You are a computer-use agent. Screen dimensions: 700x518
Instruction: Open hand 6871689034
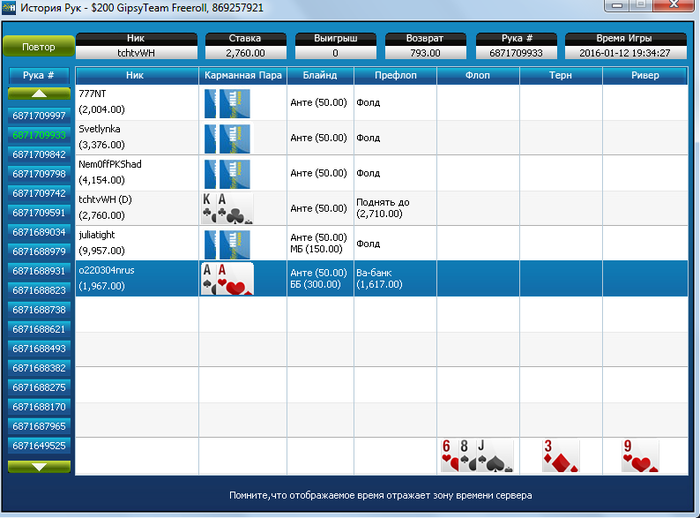(x=39, y=232)
